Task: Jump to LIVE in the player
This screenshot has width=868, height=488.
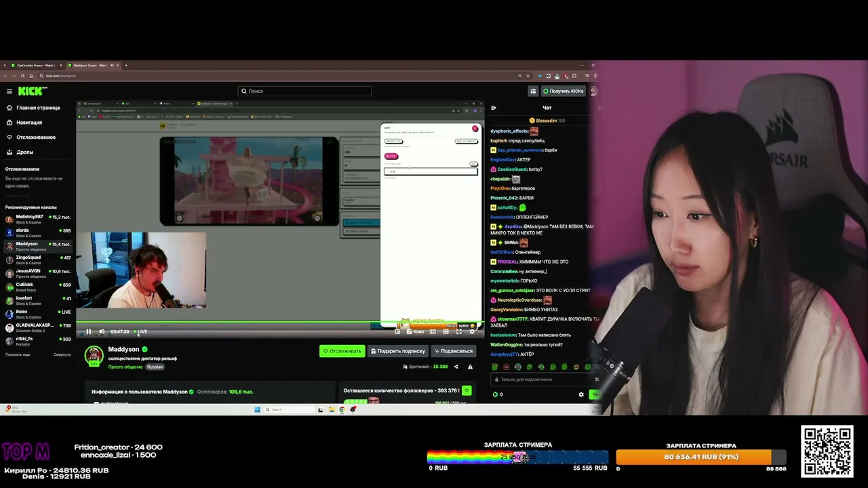Action: [x=140, y=331]
